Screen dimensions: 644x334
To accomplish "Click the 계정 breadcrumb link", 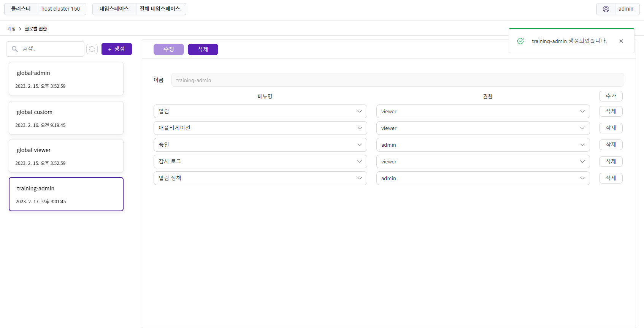I will [11, 29].
